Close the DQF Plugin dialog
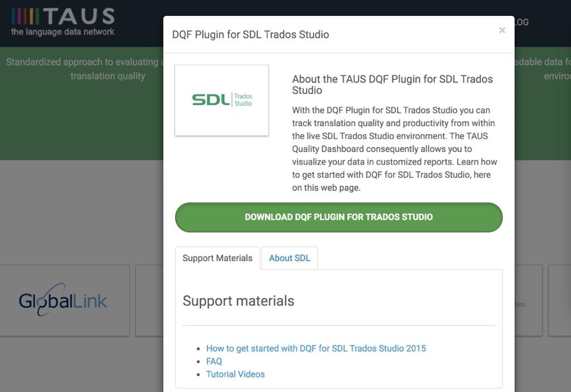This screenshot has height=392, width=571. point(502,30)
